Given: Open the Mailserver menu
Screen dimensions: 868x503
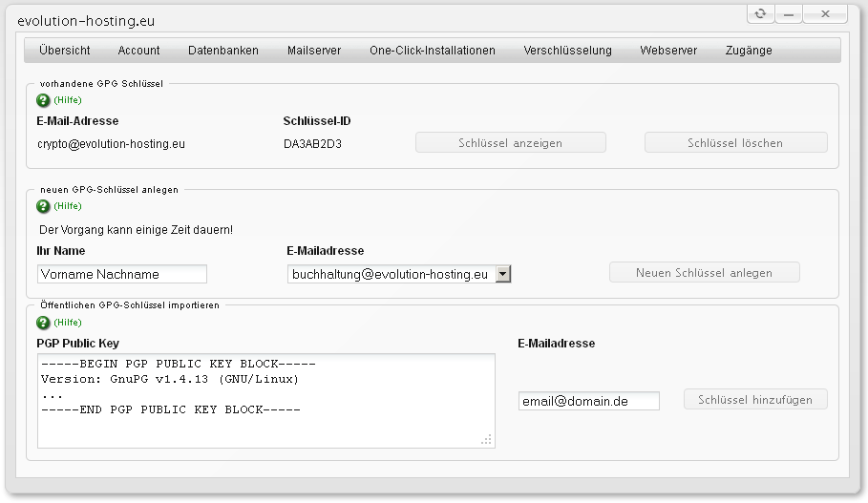Looking at the screenshot, I should 314,51.
